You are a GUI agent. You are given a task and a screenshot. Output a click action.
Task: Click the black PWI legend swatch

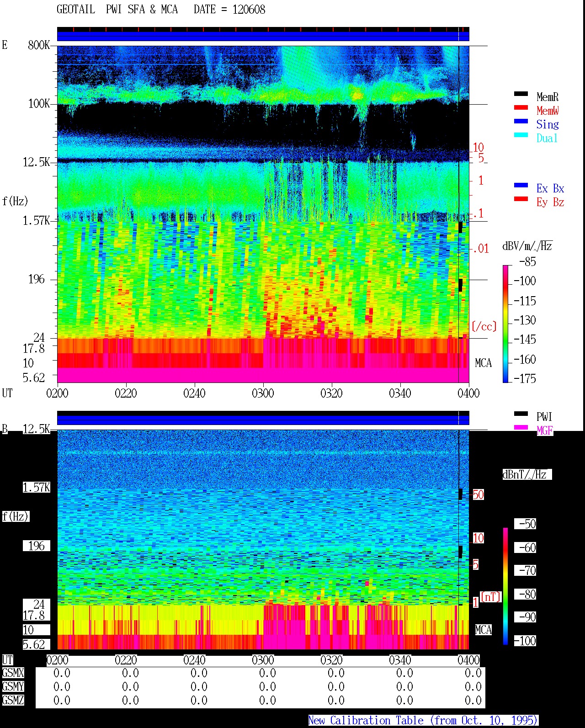521,414
